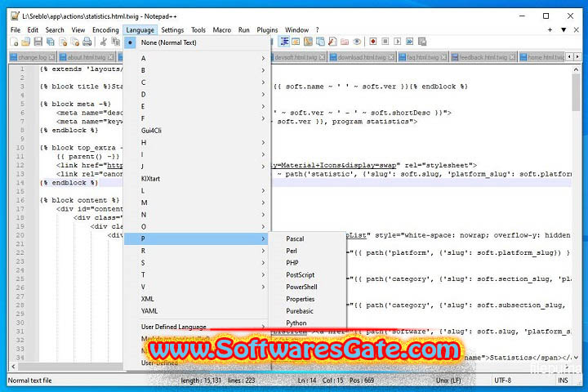
Task: Choose KIXtart language entry
Action: click(197, 179)
